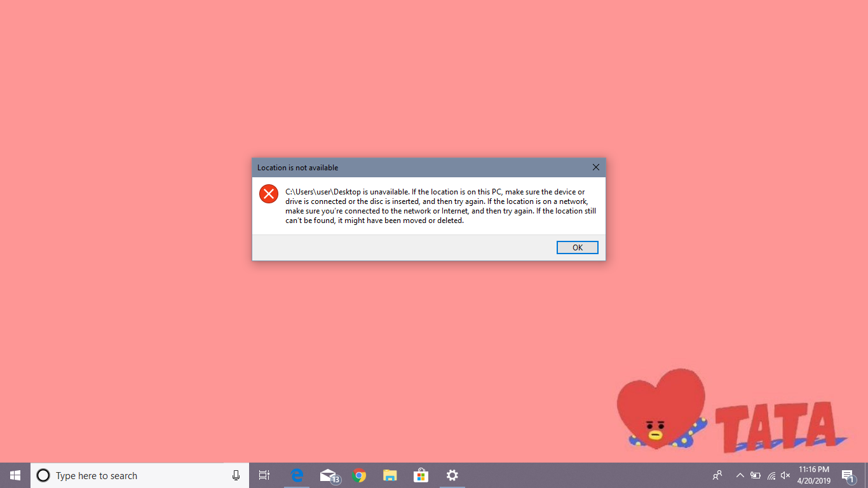Open Task View from the taskbar

[x=264, y=475]
